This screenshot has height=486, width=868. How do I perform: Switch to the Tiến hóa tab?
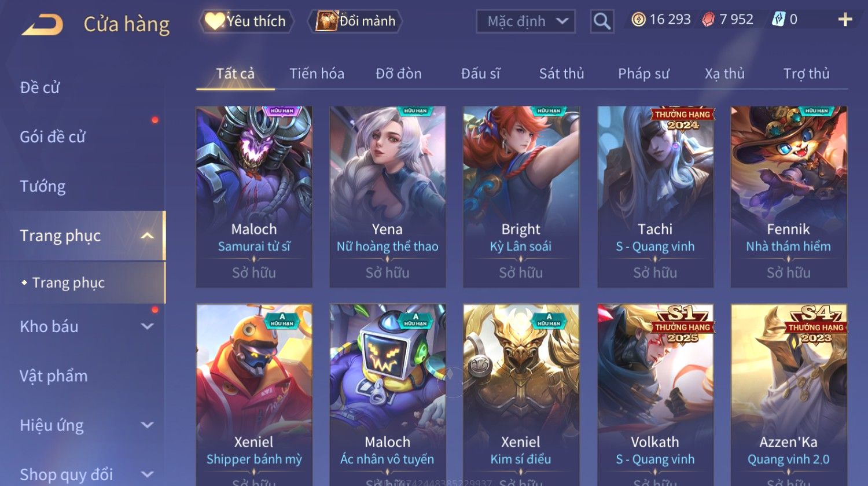point(317,73)
